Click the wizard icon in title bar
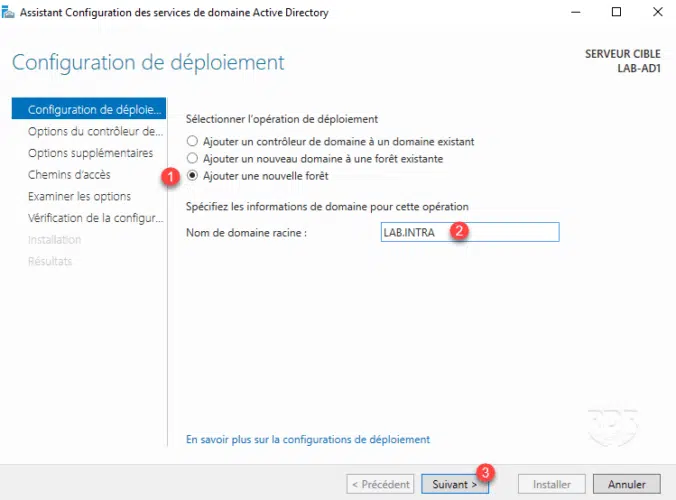 [8, 12]
